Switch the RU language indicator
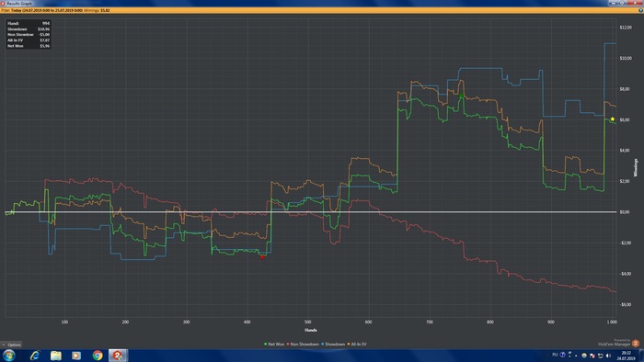644x362 pixels. click(555, 355)
